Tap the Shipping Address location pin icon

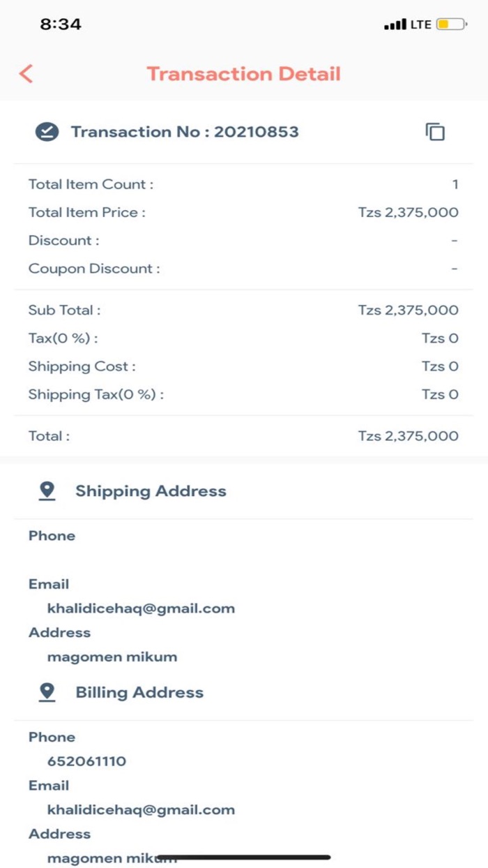pos(47,491)
